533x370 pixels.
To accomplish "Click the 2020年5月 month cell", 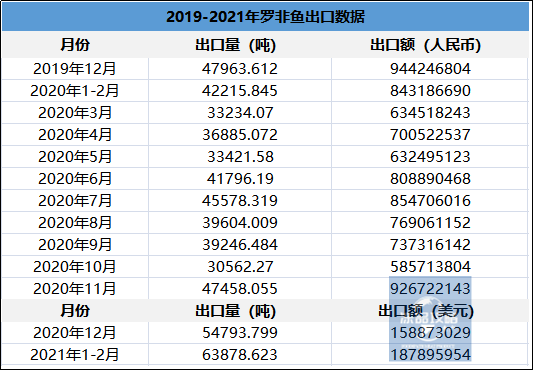I will pos(75,157).
